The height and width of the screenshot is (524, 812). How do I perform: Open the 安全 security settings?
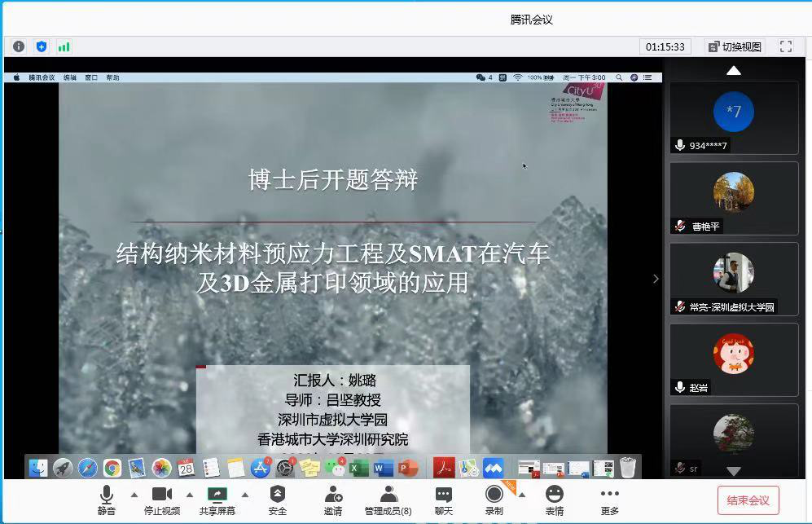point(278,500)
